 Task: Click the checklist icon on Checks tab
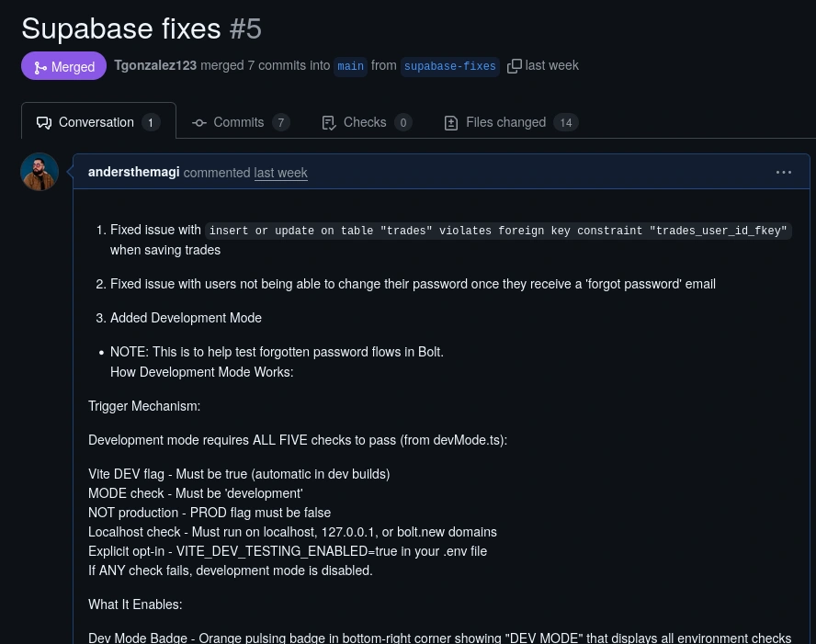point(329,122)
